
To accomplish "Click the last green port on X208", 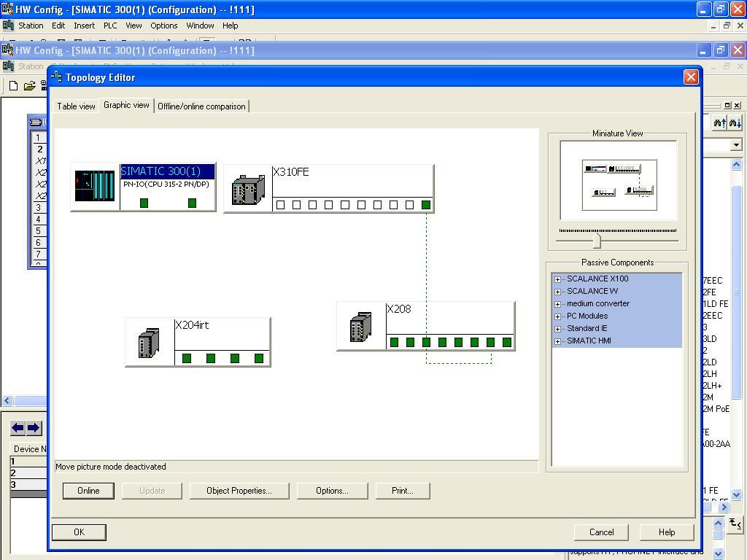I will pyautogui.click(x=507, y=342).
